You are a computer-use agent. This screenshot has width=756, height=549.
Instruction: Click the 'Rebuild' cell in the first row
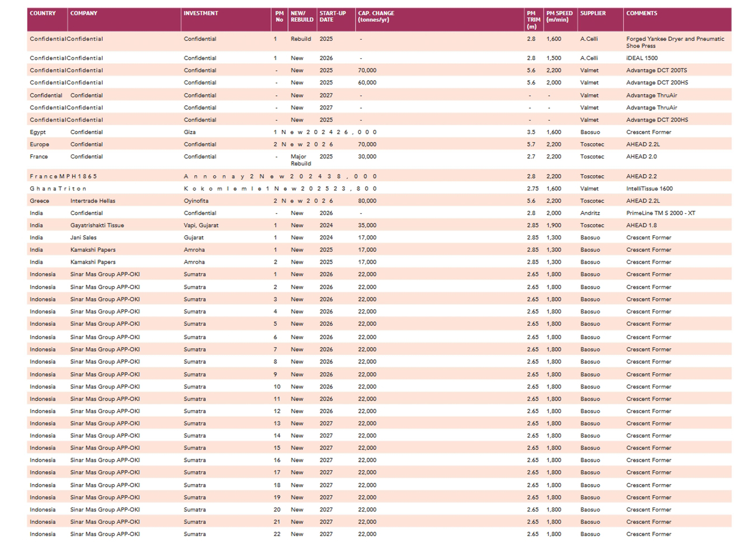[301, 39]
